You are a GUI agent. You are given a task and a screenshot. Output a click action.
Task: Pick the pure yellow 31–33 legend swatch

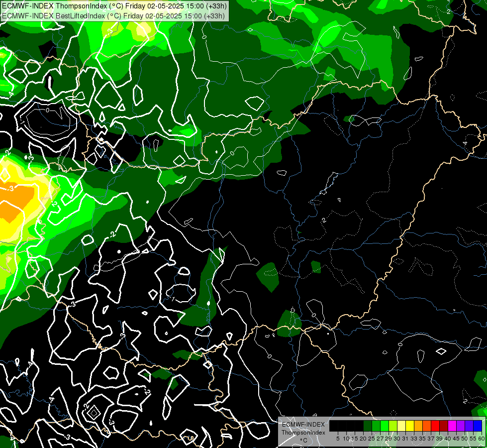(x=410, y=426)
